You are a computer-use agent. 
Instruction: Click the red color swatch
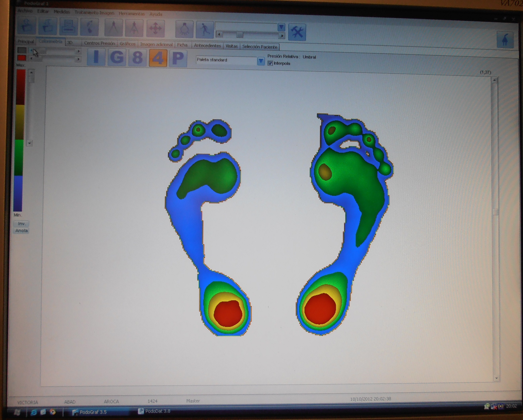(22, 58)
